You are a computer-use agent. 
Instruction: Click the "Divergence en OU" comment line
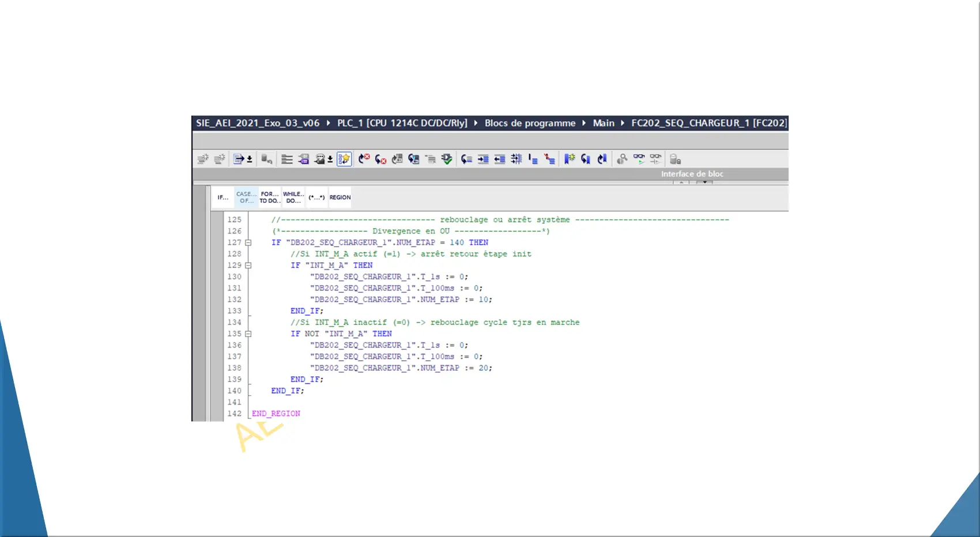pos(411,231)
